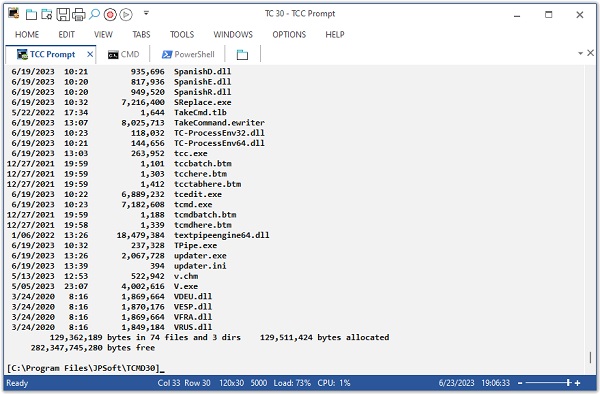Click the play macro icon
Image resolution: width=600 pixels, height=394 pixels.
pos(126,15)
